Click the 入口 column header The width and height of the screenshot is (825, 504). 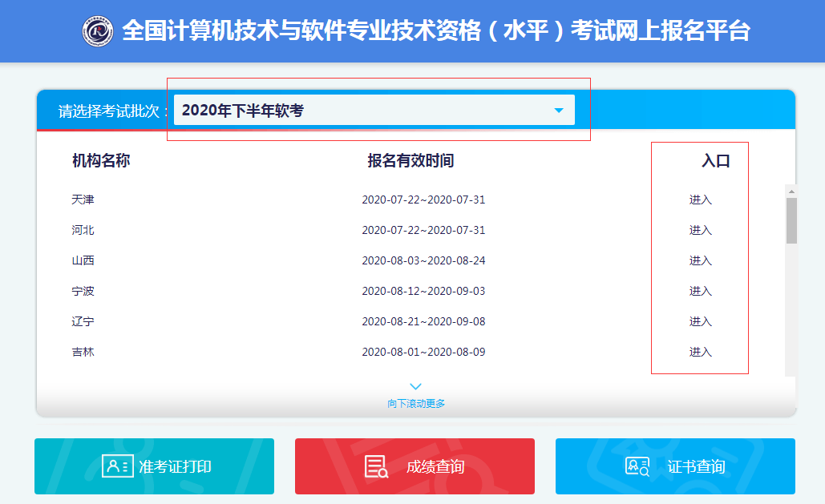[715, 160]
